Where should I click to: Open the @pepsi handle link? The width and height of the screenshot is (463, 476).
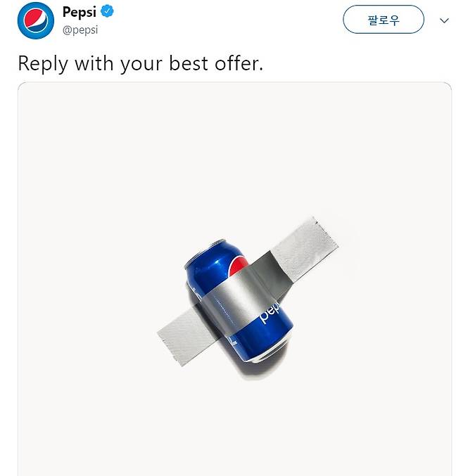80,30
